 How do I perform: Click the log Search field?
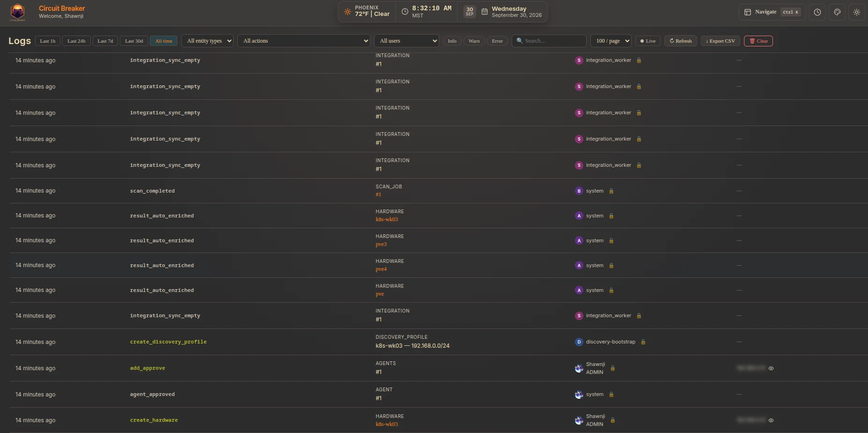tap(549, 41)
